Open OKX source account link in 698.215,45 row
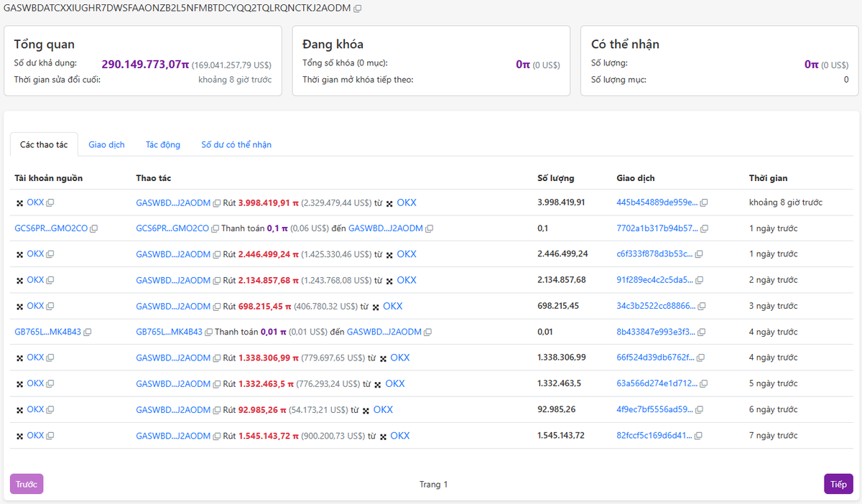The height and width of the screenshot is (504, 862). (x=35, y=307)
